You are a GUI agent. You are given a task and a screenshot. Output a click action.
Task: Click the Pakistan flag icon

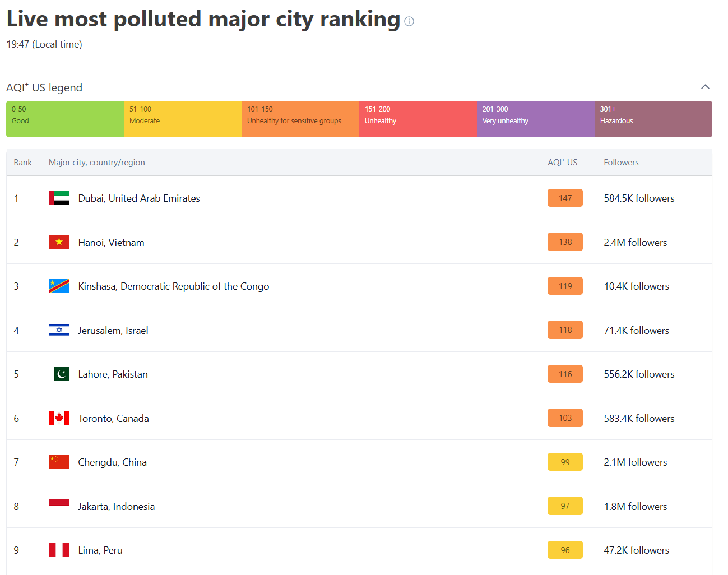[x=61, y=374]
